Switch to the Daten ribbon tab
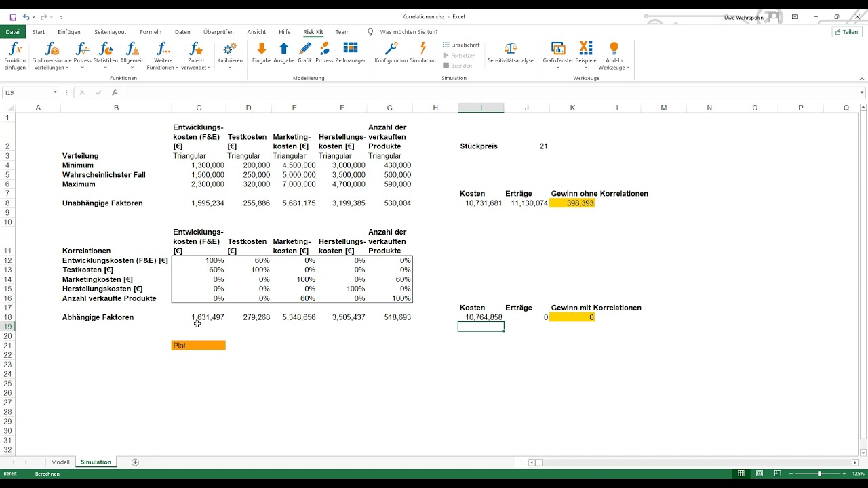The width and height of the screenshot is (868, 488). [x=182, y=32]
